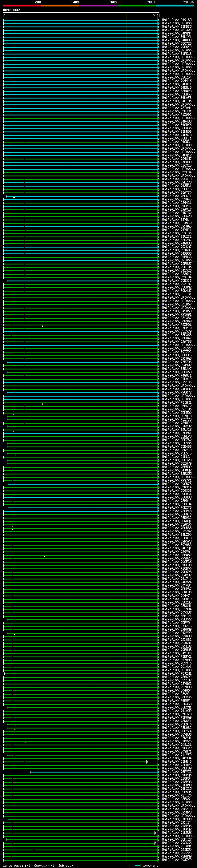Image resolution: width=197 pixels, height=868 pixels.
Task: Click the arrowhead ending the UniRef100_O49185 alignment
Action: click(158, 20)
